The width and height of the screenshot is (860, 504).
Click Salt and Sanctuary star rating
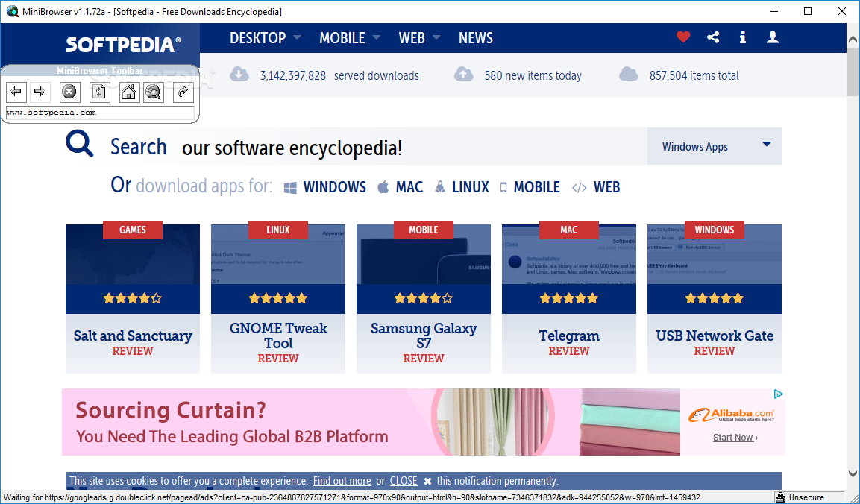click(x=133, y=298)
